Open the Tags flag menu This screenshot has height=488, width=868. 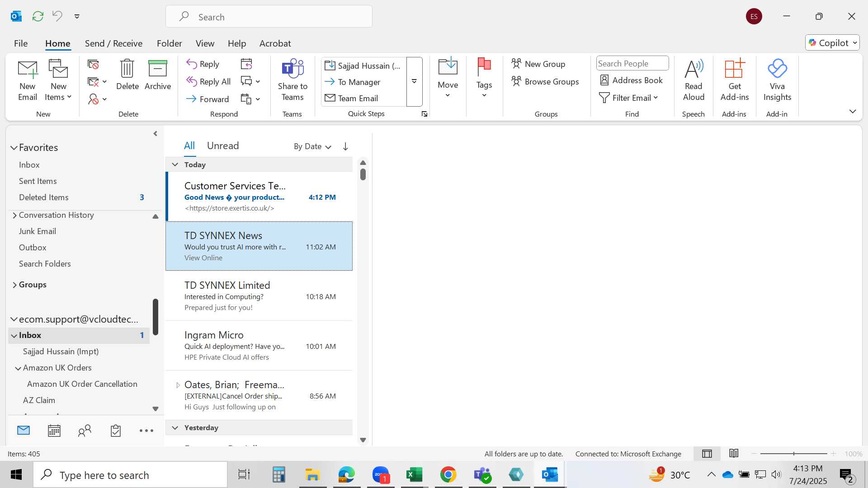(x=484, y=79)
